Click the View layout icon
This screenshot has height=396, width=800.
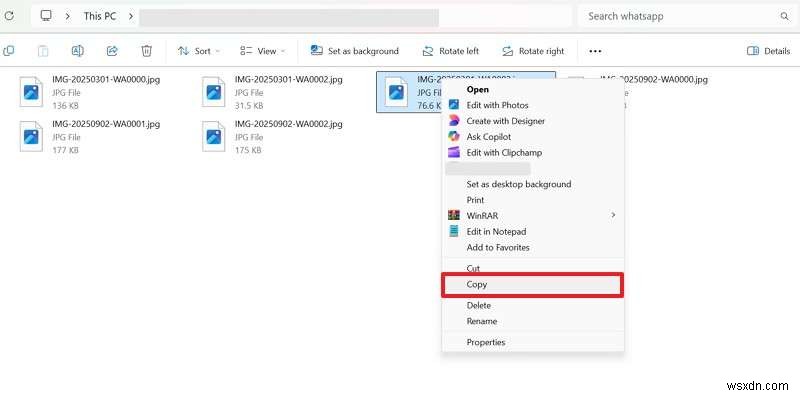[x=246, y=51]
